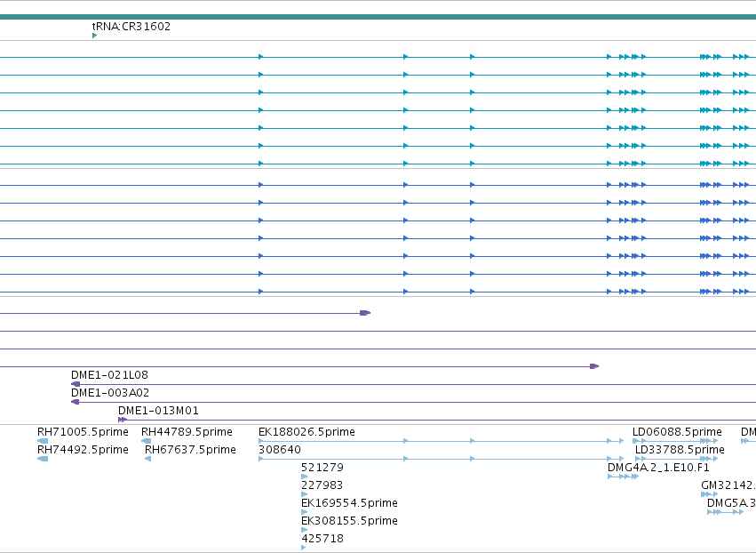Select the DME1-021L08 label
Viewport: 756px width, 553px height.
(109, 375)
